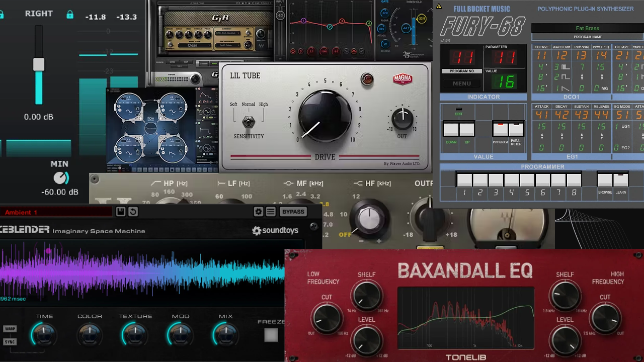
Task: Click the save preset icon in SpaceBlender
Action: point(121,212)
